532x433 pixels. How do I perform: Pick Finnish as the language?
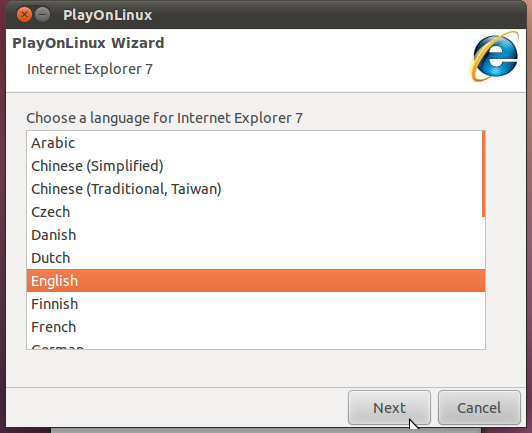pos(256,304)
